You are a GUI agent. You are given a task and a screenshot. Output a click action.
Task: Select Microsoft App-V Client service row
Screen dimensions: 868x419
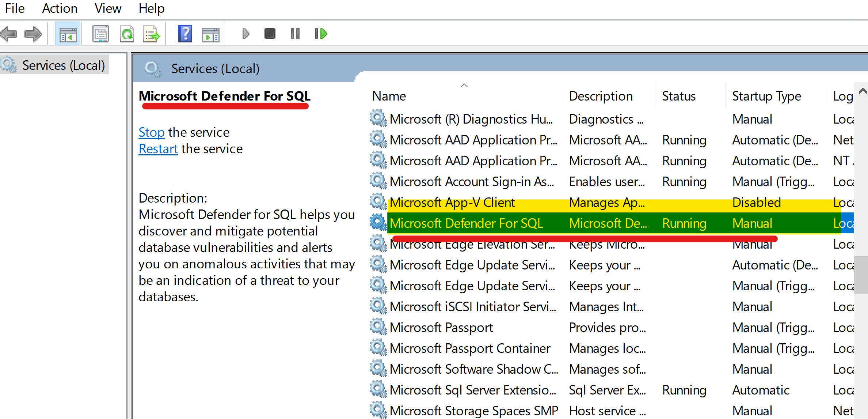click(611, 202)
